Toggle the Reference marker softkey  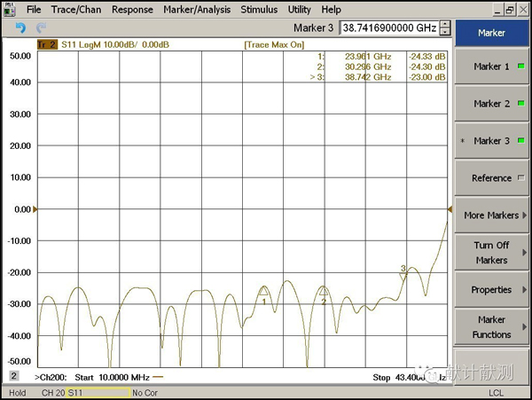coord(491,178)
